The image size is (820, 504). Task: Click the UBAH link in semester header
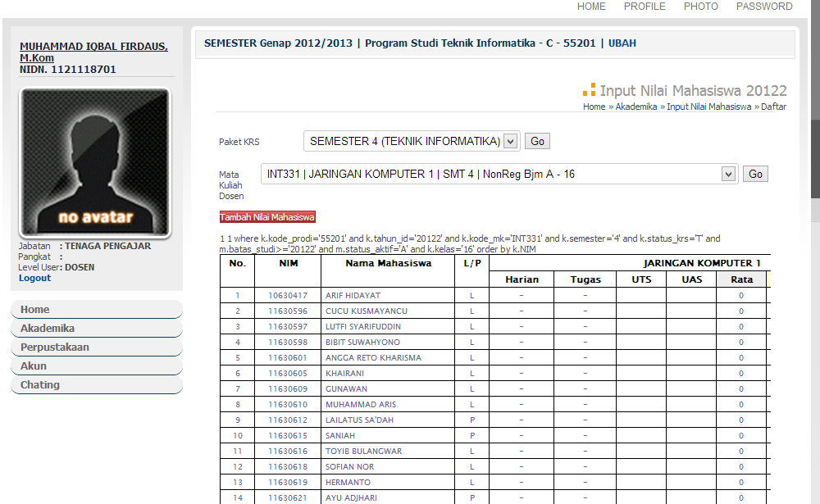622,43
